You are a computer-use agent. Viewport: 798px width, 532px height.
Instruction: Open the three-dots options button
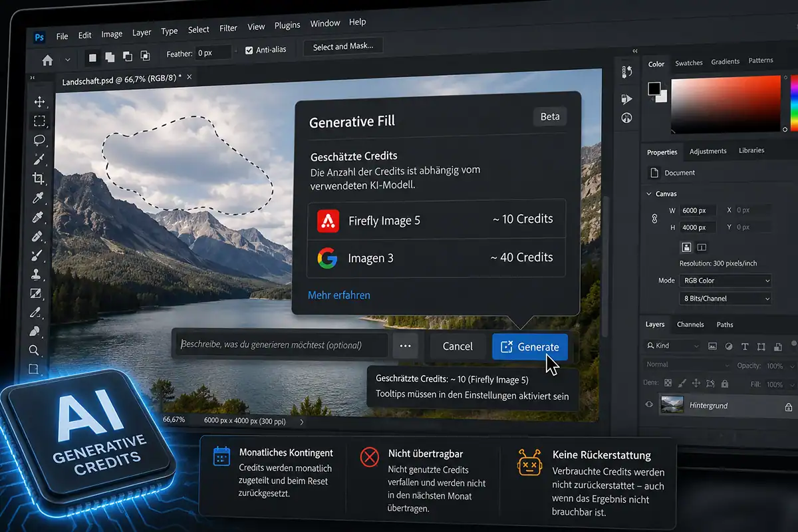click(x=405, y=346)
